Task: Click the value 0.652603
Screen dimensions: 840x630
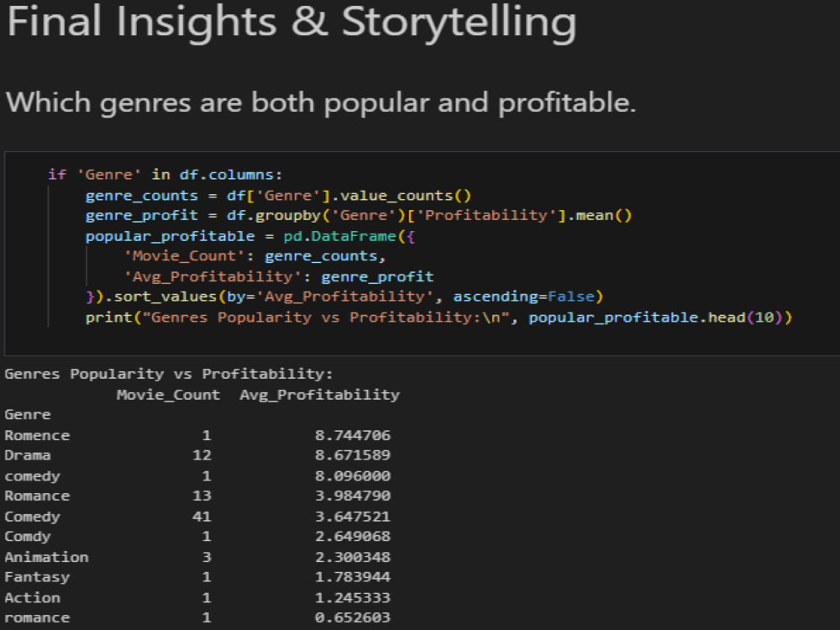Action: click(x=353, y=617)
